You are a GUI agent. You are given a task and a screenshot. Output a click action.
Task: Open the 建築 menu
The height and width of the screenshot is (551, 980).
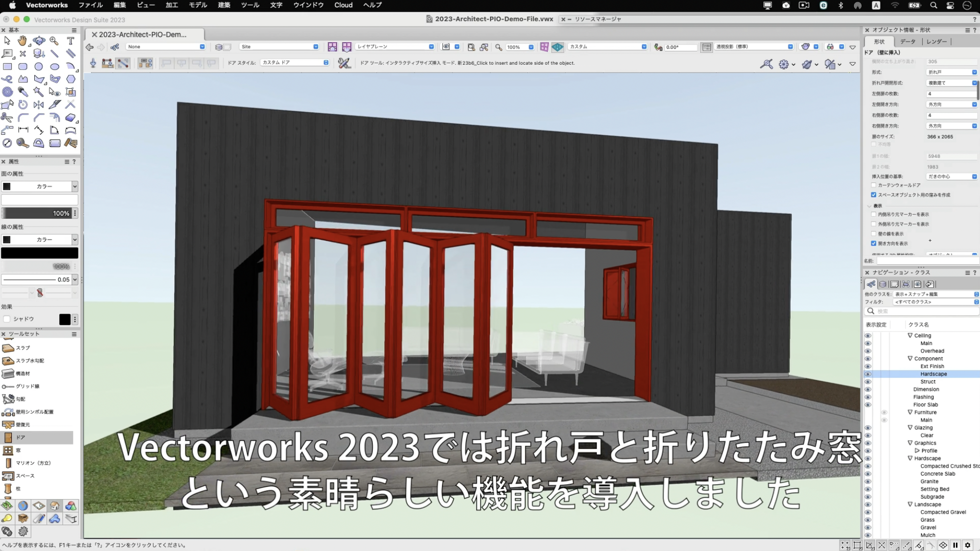click(x=224, y=5)
